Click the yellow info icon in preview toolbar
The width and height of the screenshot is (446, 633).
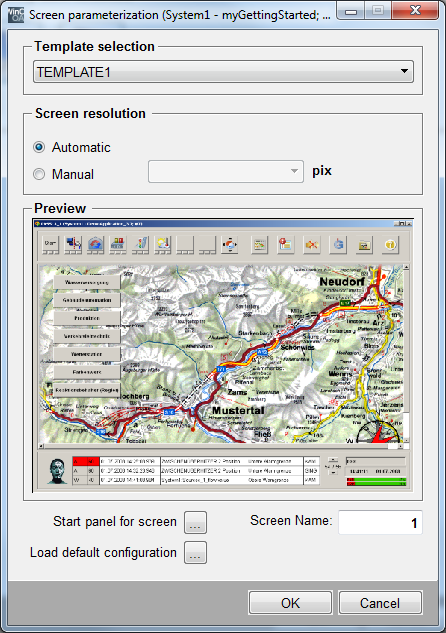(x=390, y=245)
